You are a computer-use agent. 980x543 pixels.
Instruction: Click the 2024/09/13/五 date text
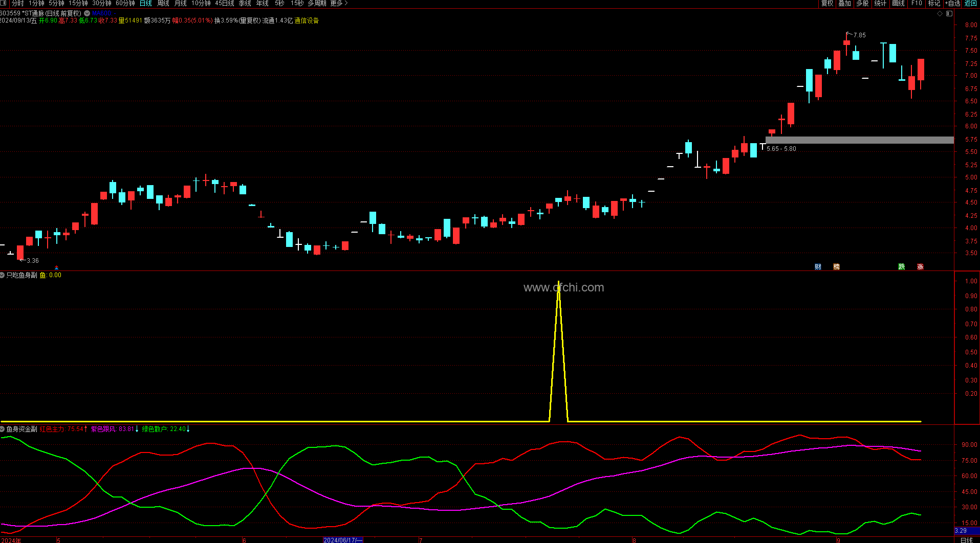[x=18, y=21]
